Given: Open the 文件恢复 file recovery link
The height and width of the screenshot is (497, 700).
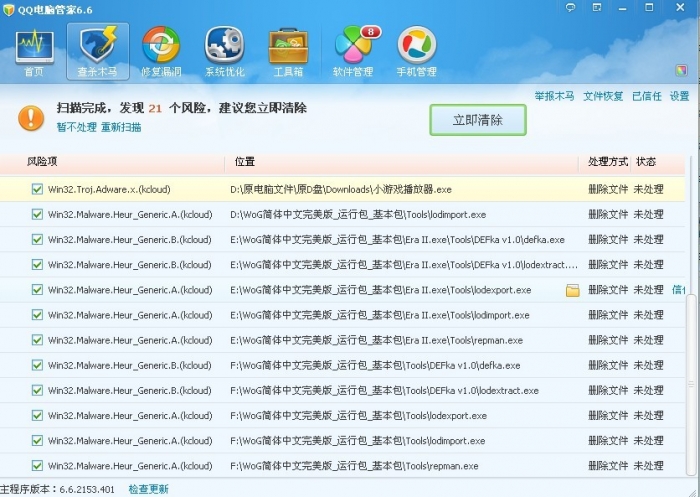Looking at the screenshot, I should [x=603, y=96].
